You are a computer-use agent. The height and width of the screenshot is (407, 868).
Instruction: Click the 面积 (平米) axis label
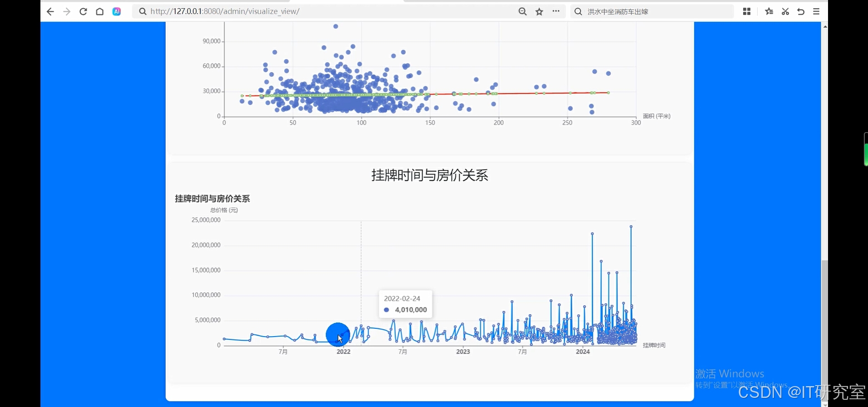(657, 116)
